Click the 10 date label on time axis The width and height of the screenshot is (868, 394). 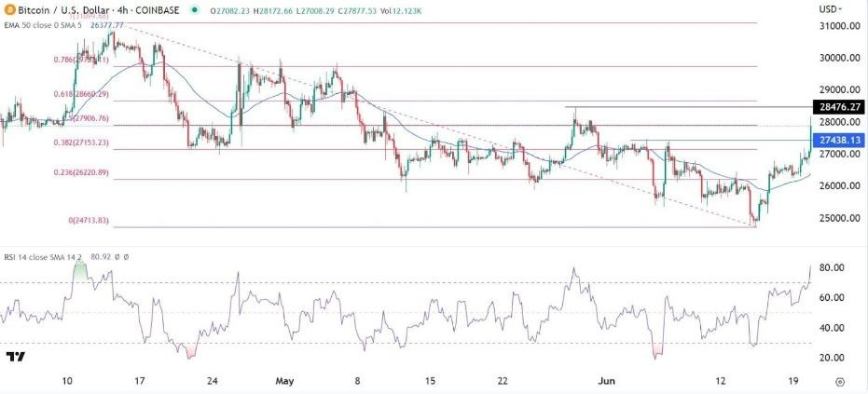pos(67,381)
